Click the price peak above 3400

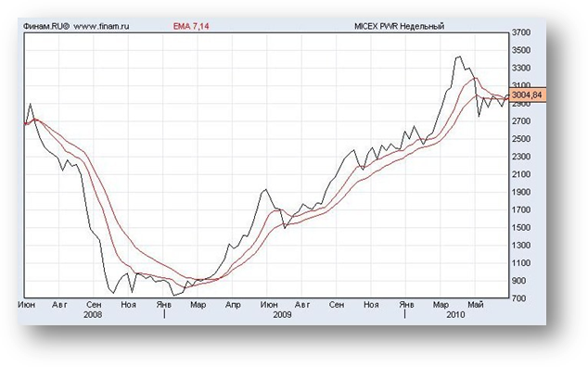point(458,57)
